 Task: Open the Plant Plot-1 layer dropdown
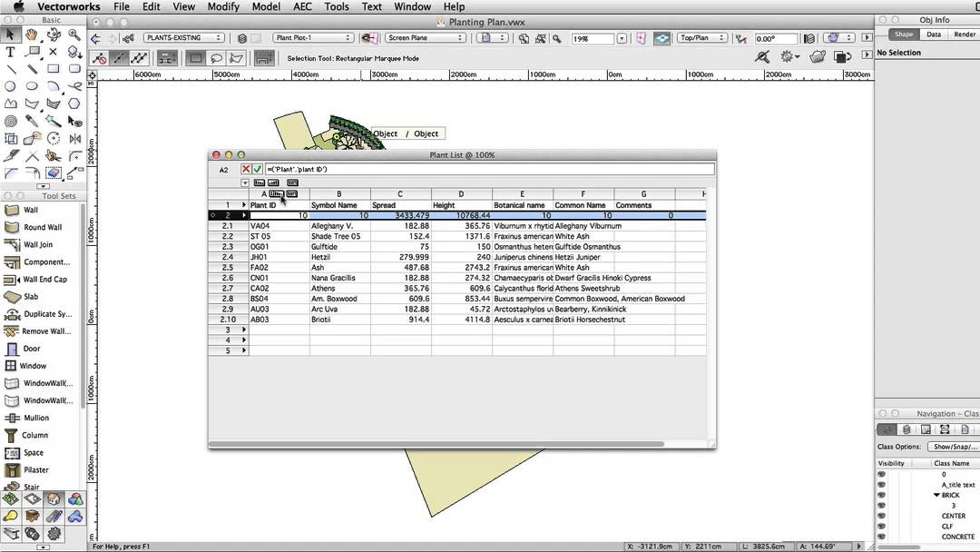click(313, 38)
